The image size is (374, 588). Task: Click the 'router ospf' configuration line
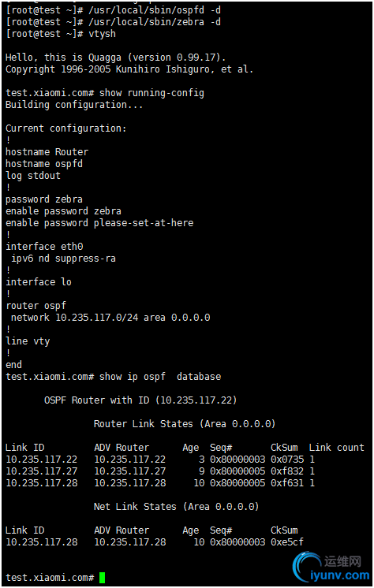pyautogui.click(x=36, y=306)
